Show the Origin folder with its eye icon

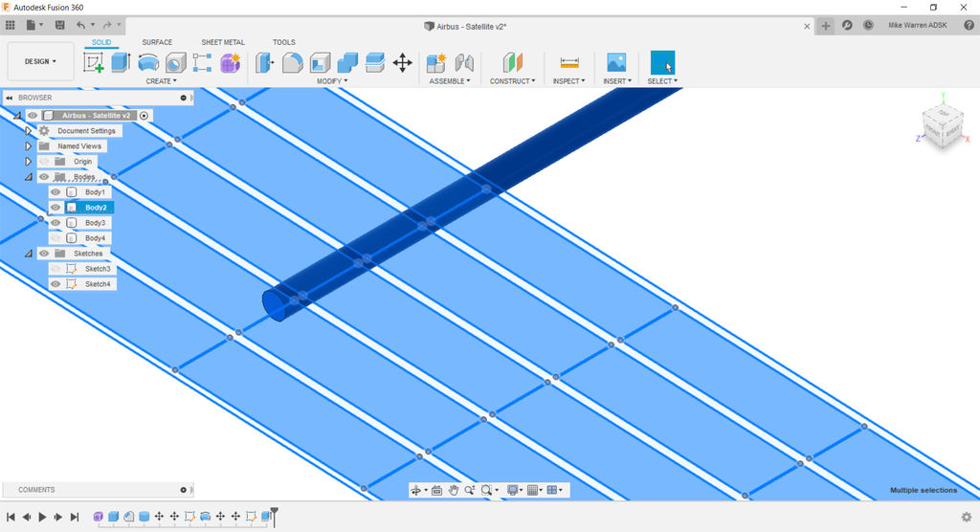tap(44, 162)
